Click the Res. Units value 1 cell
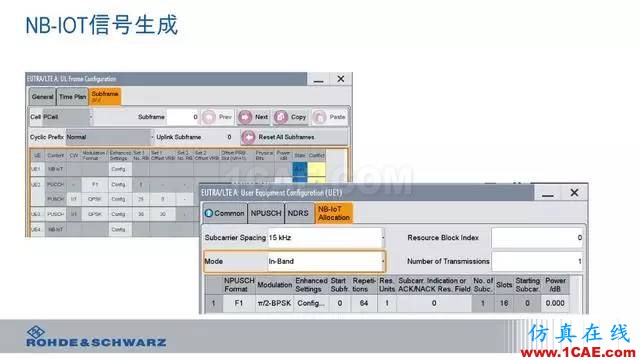The width and height of the screenshot is (640, 360). click(x=387, y=303)
